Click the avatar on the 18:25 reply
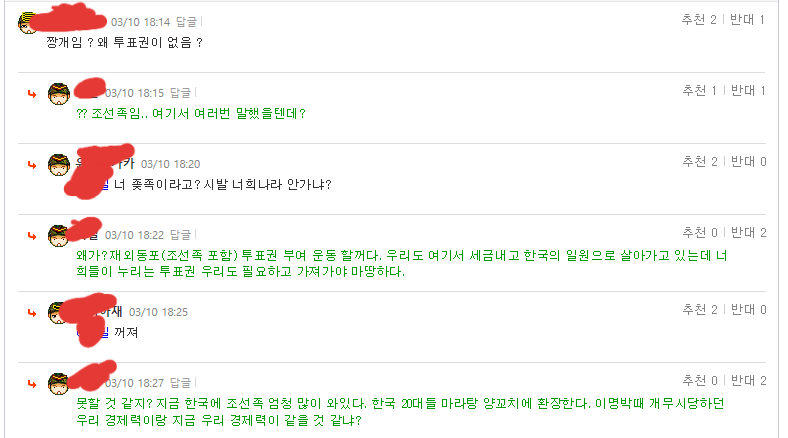 pyautogui.click(x=58, y=312)
